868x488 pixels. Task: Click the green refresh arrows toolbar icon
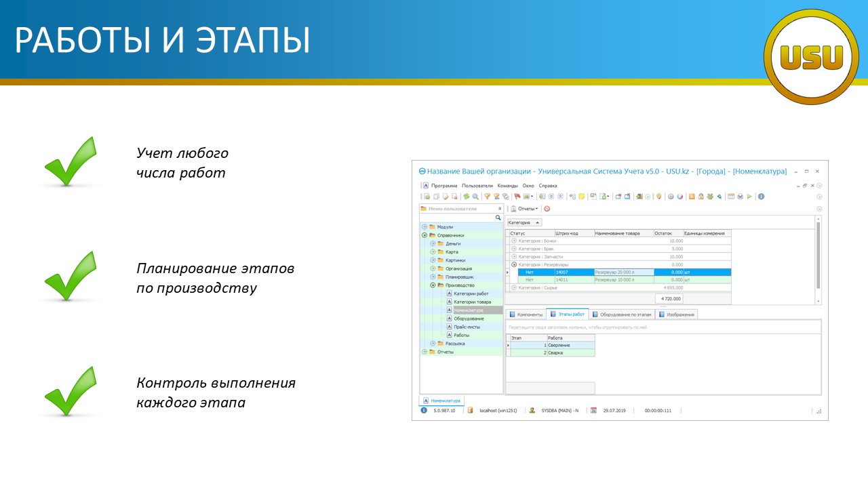coord(466,197)
